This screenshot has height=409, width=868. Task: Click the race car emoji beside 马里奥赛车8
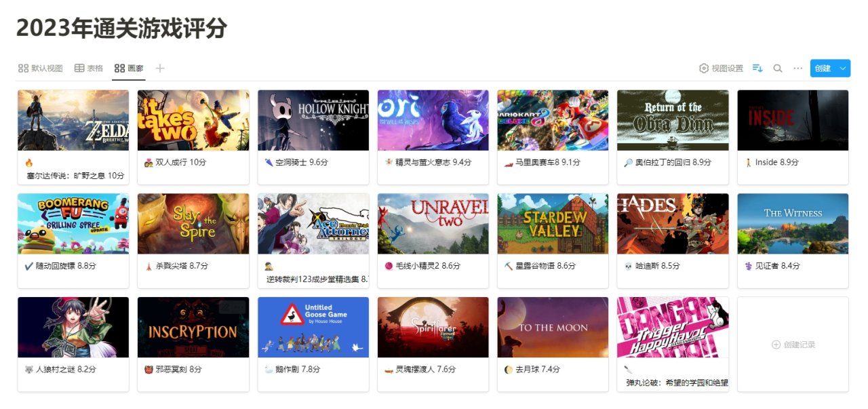[508, 163]
